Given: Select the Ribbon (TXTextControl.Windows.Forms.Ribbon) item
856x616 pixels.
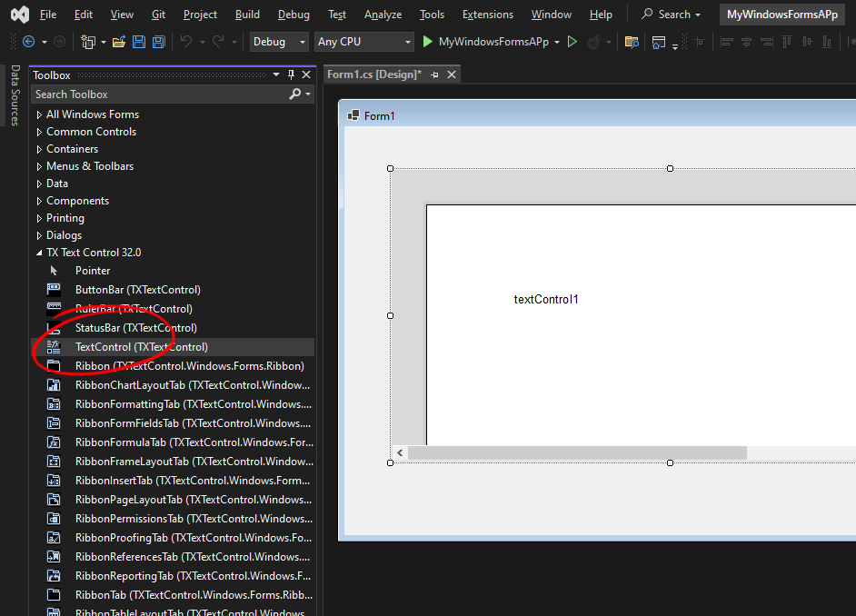Looking at the screenshot, I should pos(173,366).
